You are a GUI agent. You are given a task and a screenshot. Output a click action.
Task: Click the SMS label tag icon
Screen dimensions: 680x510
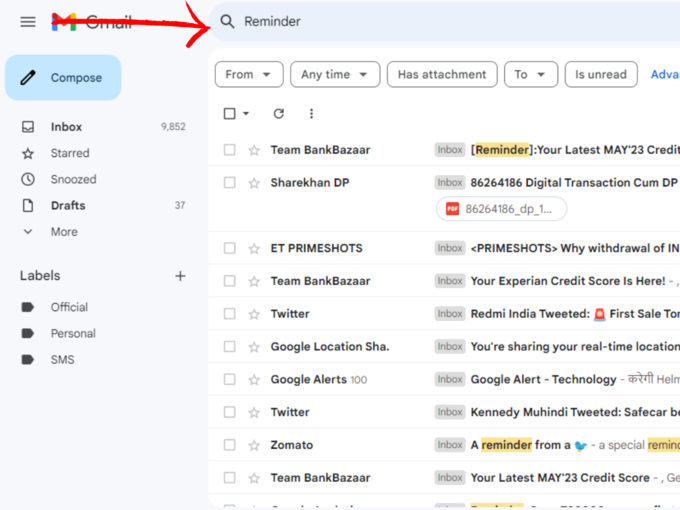coord(28,360)
